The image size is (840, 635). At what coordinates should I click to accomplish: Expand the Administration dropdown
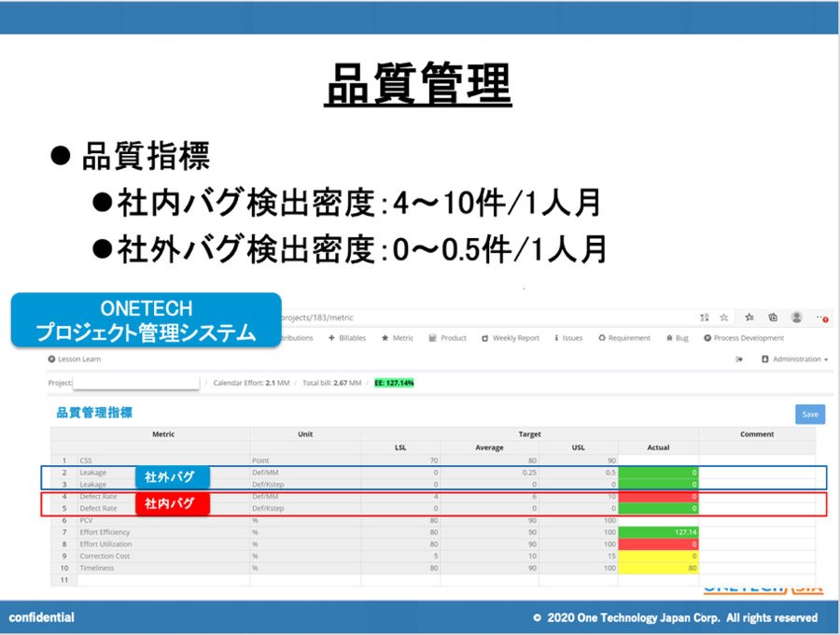pos(795,359)
